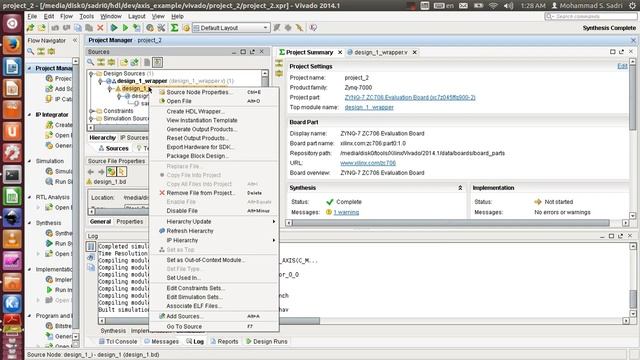Click Collapse All icon in Sources toolbar
Viewport: 640px width, 360px height.
[x=101, y=62]
